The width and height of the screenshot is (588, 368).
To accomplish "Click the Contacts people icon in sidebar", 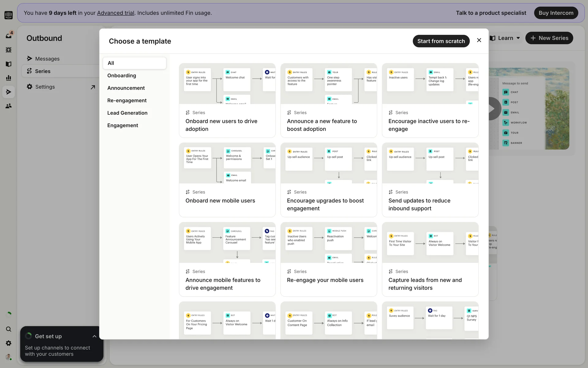I will tap(9, 106).
